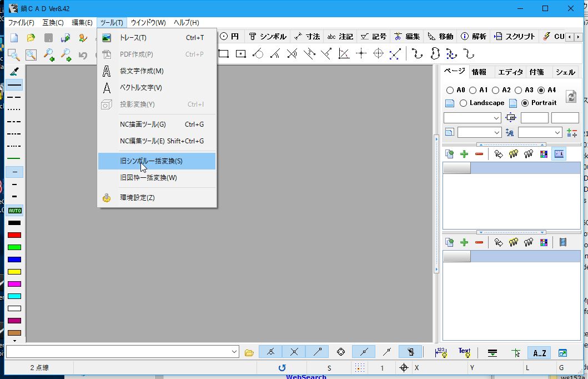588x379 pixels.
Task: Click the new file icon
Action: pos(14,38)
